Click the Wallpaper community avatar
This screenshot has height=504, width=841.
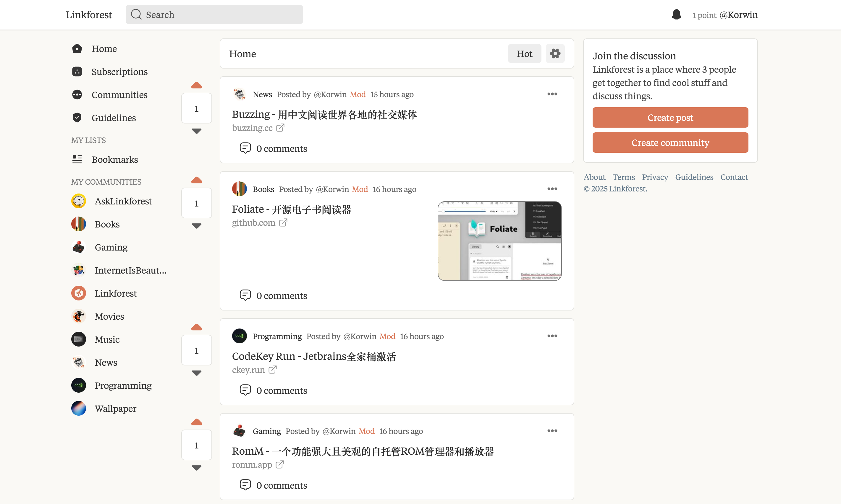pos(79,408)
